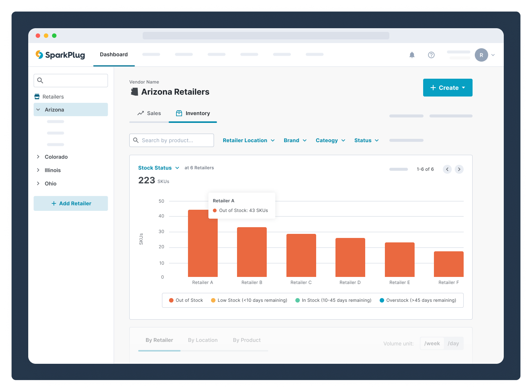Click the Retailers store icon
This screenshot has width=532, height=392.
37,97
